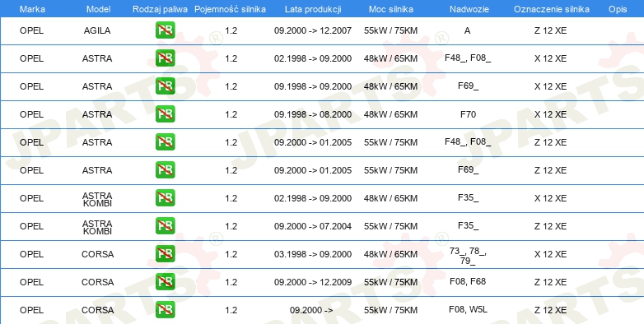Click fuel icon in ASTRA F69_ X 12 XE row
The width and height of the screenshot is (644, 324).
tap(165, 86)
